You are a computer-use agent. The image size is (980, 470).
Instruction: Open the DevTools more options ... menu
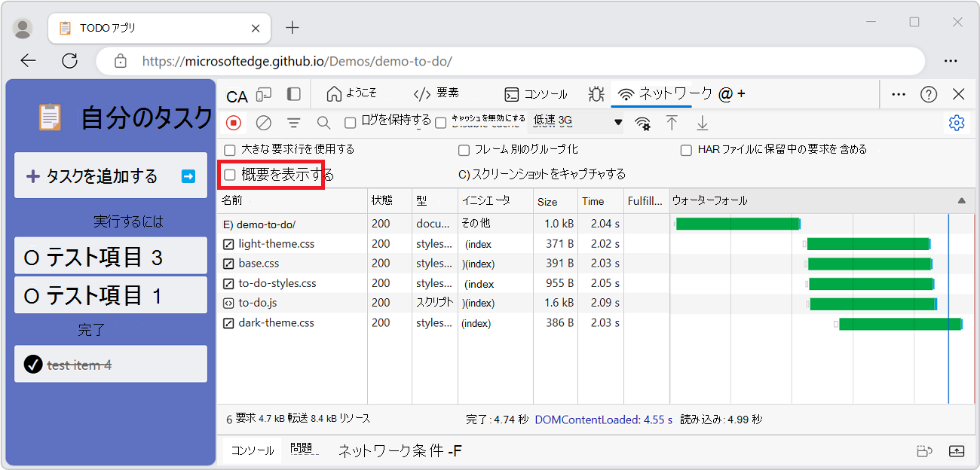pos(898,94)
